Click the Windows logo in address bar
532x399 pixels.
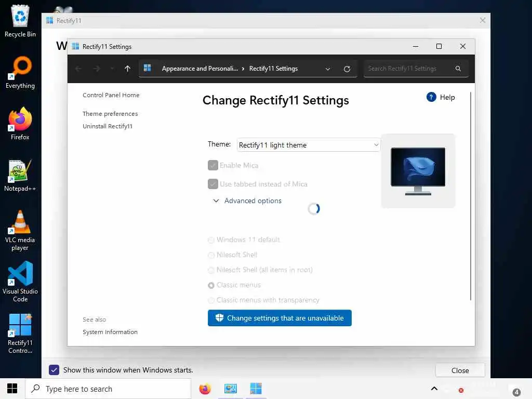(147, 68)
